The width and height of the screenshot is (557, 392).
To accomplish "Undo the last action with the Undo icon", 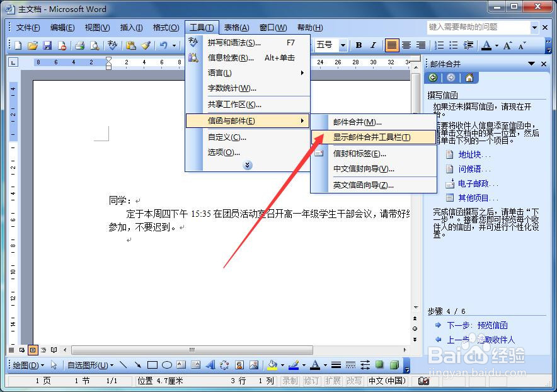I will click(163, 45).
